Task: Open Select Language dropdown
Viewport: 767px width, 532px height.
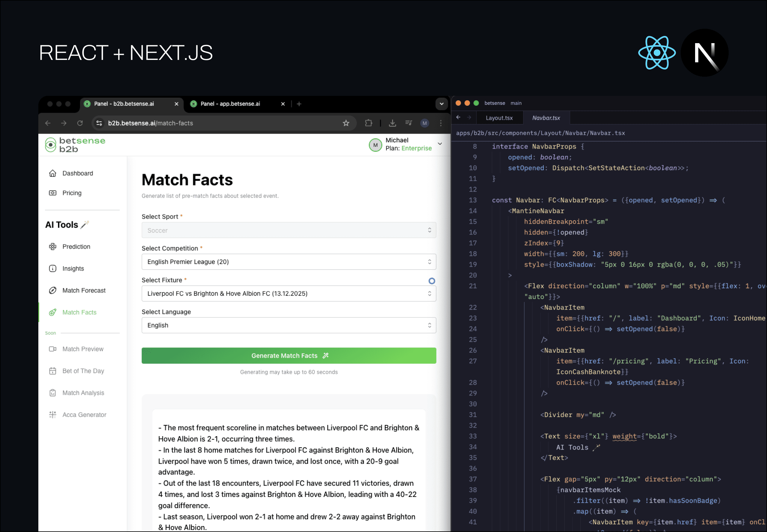Action: [x=289, y=325]
